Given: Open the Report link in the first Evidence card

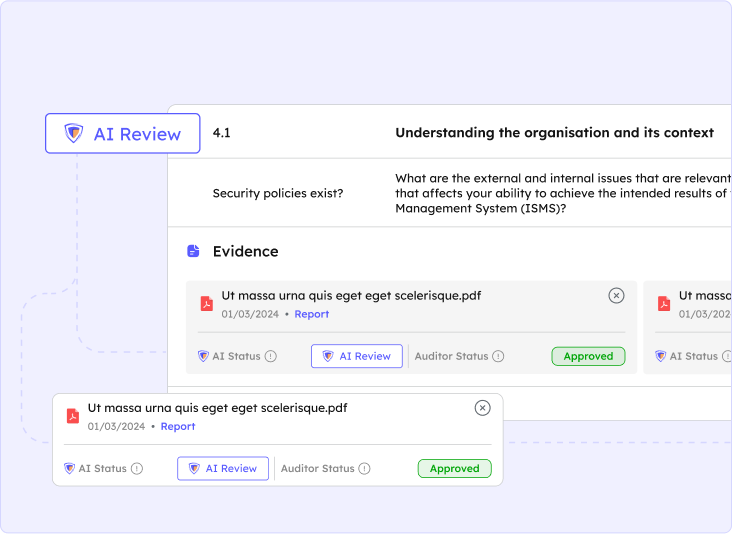Looking at the screenshot, I should (311, 314).
